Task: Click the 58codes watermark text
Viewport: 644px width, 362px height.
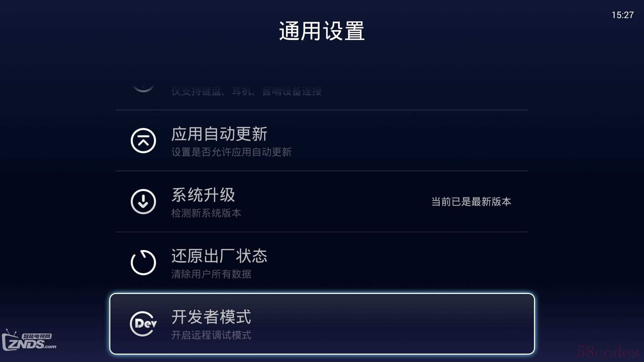Action: [x=608, y=352]
